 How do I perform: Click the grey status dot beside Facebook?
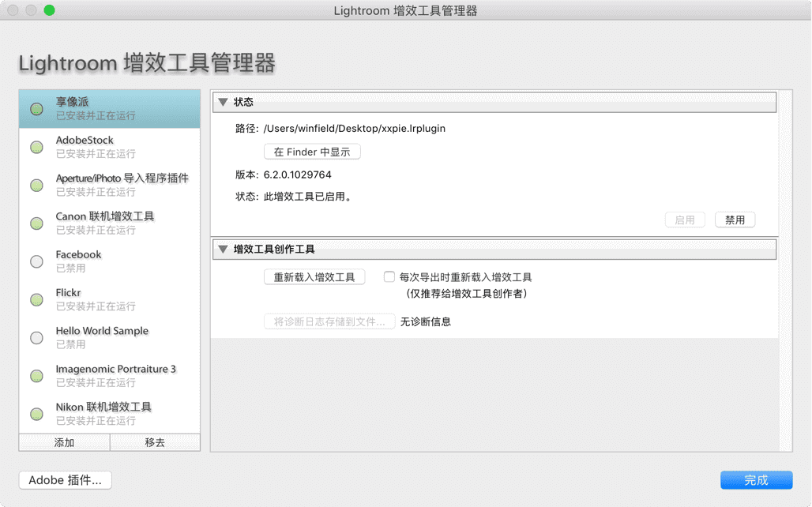[x=36, y=261]
